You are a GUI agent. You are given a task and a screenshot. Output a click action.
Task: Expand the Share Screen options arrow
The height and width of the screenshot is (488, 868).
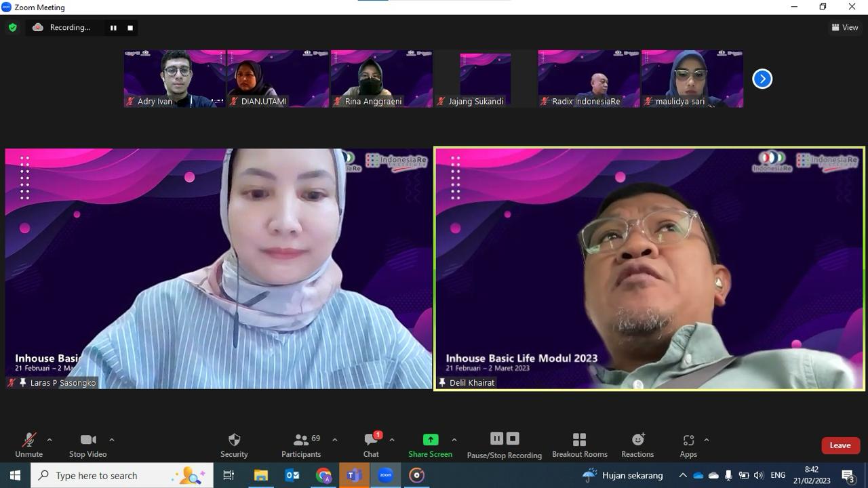[x=454, y=440]
